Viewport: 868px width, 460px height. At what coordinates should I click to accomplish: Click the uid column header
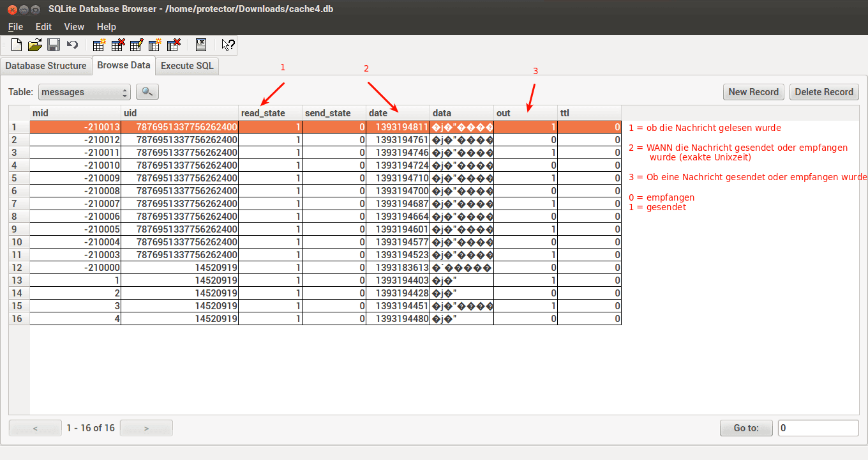tap(180, 113)
